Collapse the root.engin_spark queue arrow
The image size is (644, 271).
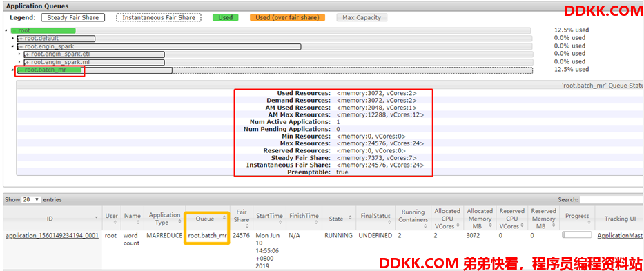coord(12,46)
